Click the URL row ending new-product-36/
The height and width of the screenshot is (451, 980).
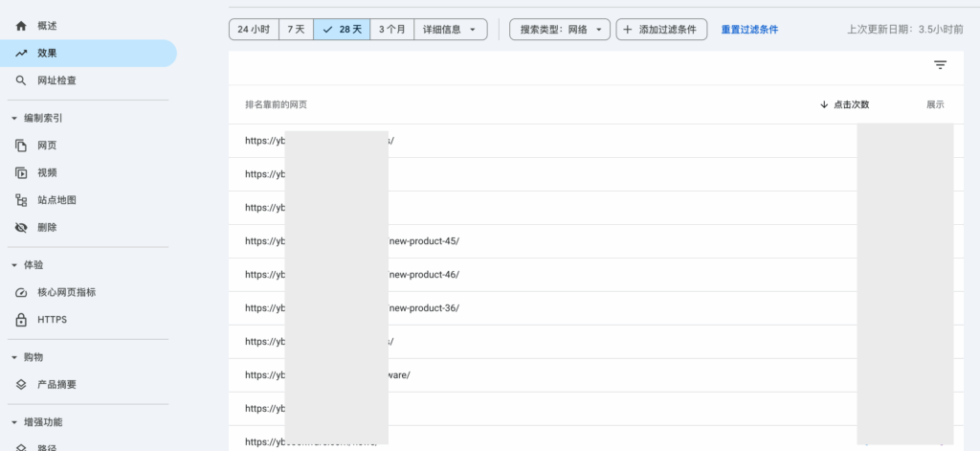596,308
